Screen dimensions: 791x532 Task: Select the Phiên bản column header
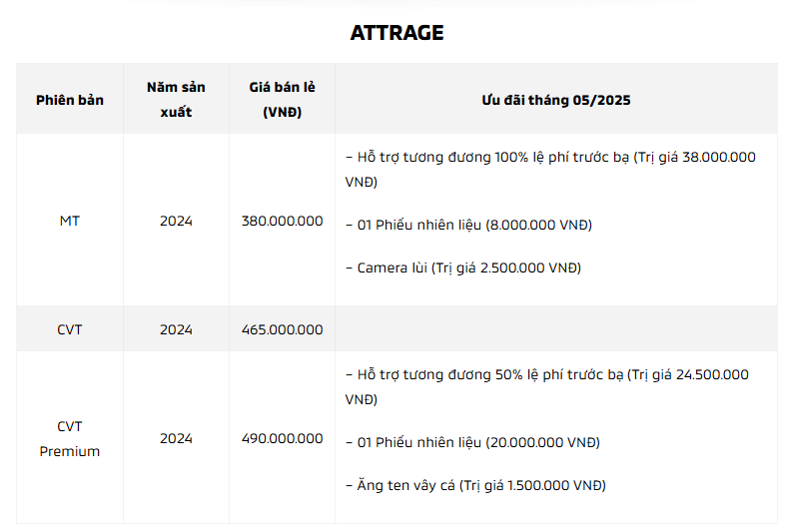[70, 100]
